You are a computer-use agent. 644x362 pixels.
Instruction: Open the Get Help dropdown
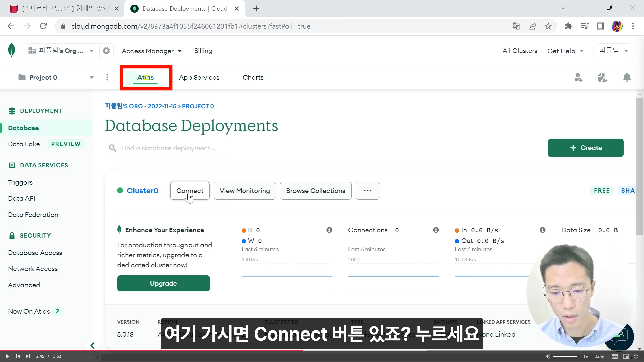[566, 51]
